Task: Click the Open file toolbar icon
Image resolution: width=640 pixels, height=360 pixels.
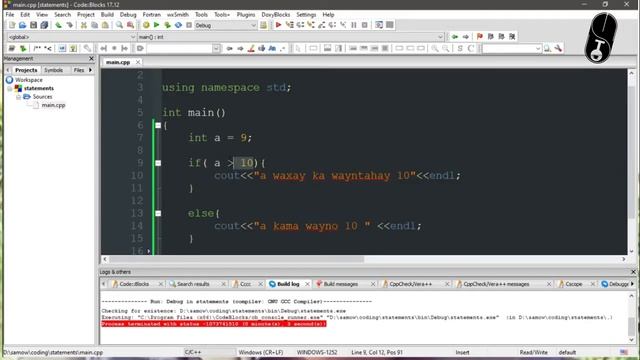Action: (x=22, y=25)
